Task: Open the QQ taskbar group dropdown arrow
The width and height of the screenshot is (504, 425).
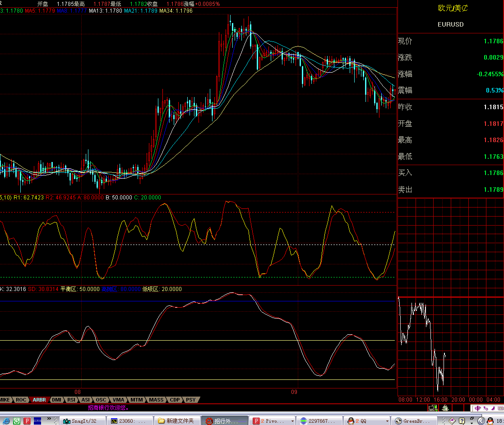Action: [x=387, y=421]
